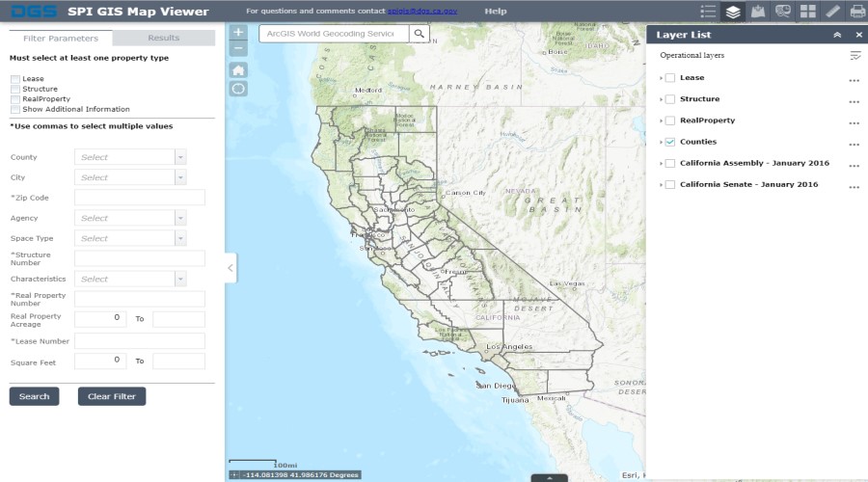
Task: Select the Measurement ruler tool
Action: (832, 12)
